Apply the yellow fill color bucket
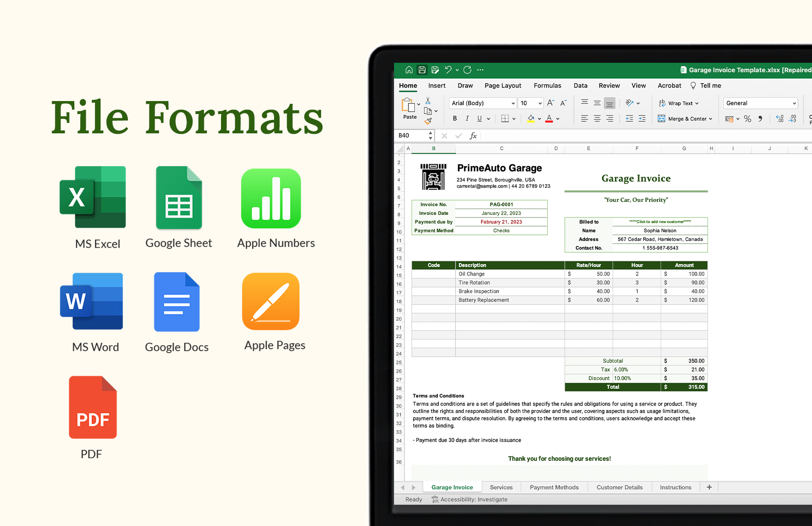Image resolution: width=812 pixels, height=526 pixels. [x=531, y=119]
